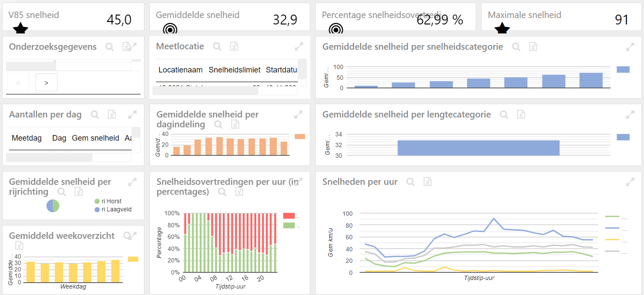Click the search magnifier in Onderzoeksgegevens panel

[x=110, y=47]
